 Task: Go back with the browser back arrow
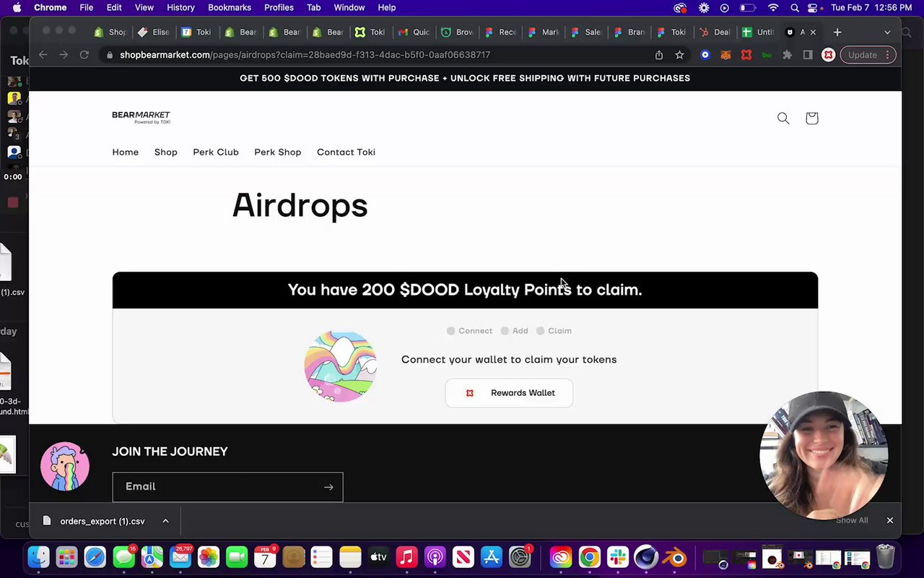click(43, 55)
